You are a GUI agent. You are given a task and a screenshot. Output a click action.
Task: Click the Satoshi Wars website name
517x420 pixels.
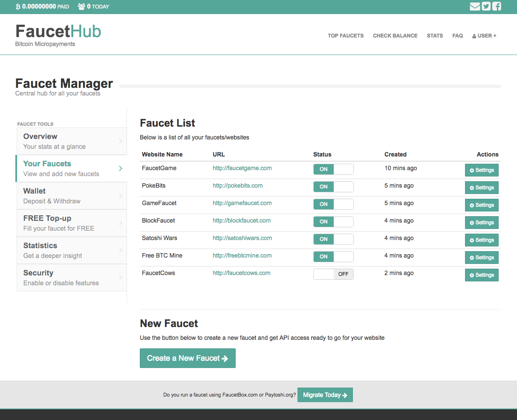pos(159,238)
